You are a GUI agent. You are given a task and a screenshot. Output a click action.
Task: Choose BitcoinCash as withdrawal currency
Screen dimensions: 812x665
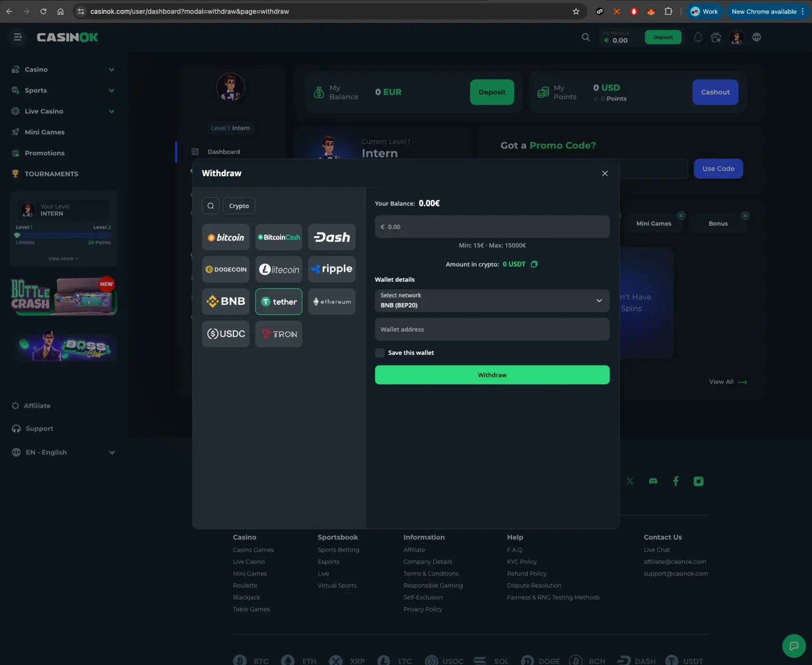click(279, 237)
